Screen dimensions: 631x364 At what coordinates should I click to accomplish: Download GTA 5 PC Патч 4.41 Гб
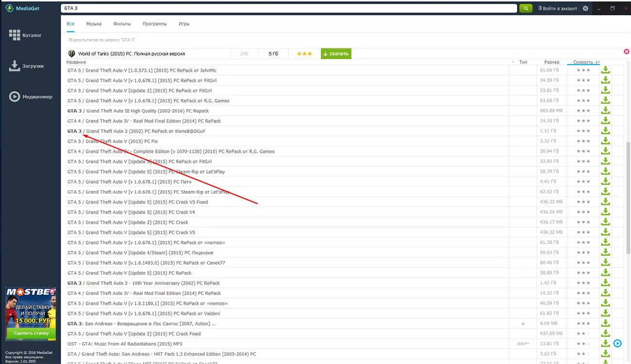pos(605,182)
